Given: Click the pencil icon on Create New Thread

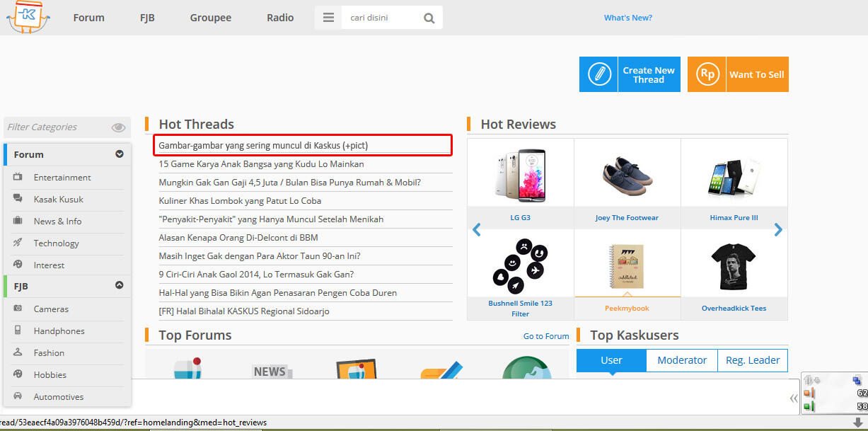Looking at the screenshot, I should coord(598,74).
